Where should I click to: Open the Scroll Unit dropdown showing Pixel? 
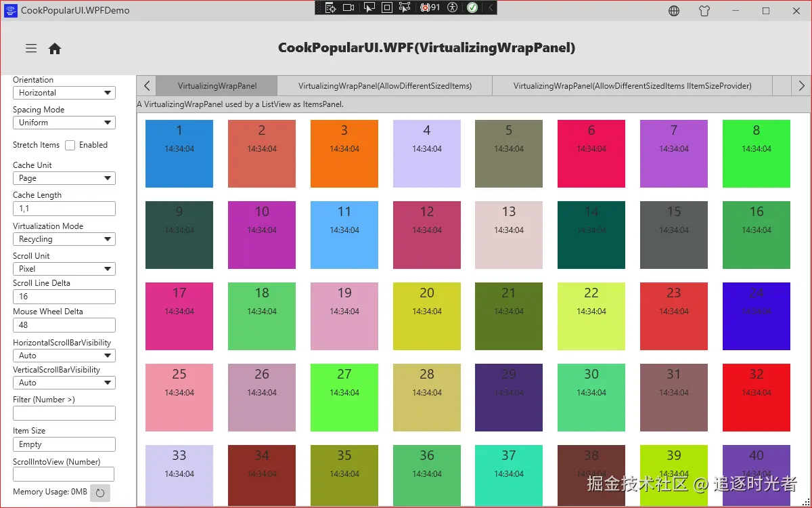click(x=64, y=269)
